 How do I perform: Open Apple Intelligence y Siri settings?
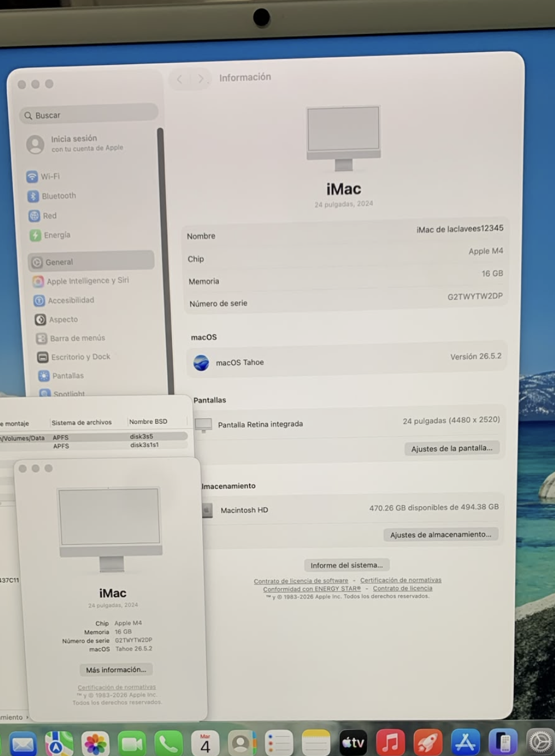(81, 281)
